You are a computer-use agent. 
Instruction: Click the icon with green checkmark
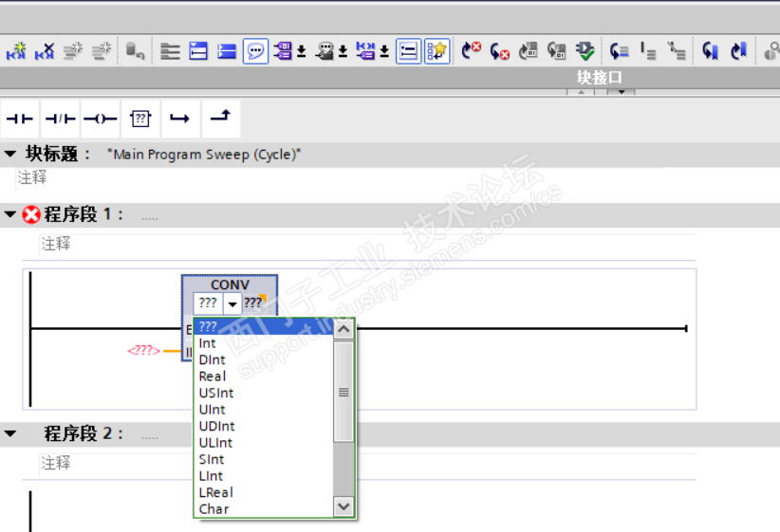tap(585, 50)
